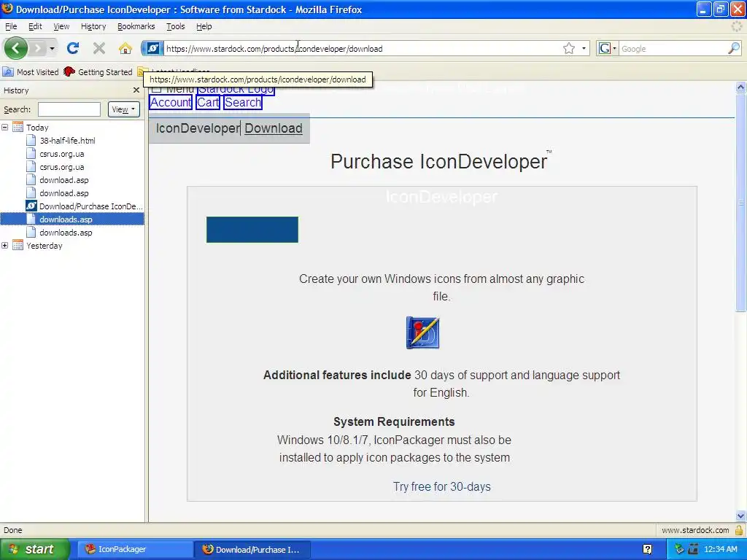Click the Stop loading X icon
Screen dimensions: 747x560
click(99, 48)
